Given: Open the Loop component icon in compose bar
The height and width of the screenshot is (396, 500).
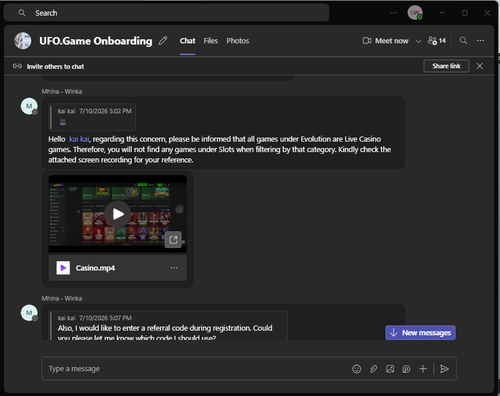Looking at the screenshot, I should pyautogui.click(x=406, y=369).
